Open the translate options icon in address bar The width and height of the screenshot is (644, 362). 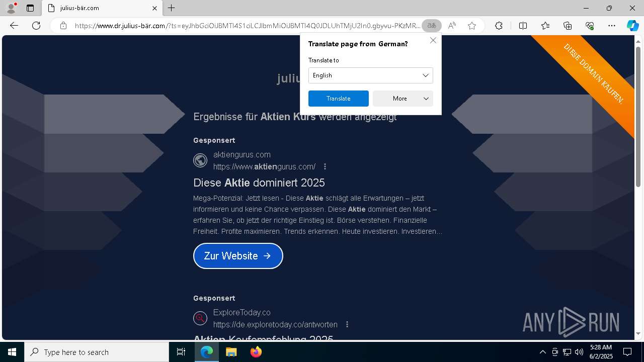point(431,26)
